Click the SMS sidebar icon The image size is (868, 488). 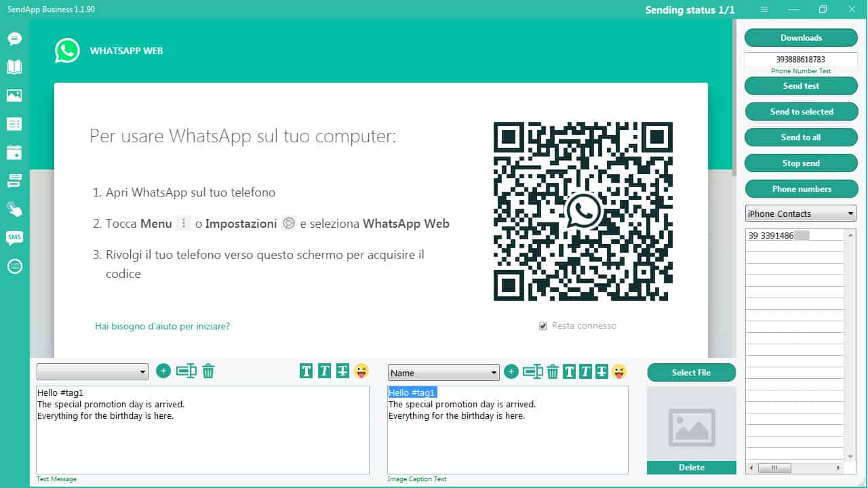pyautogui.click(x=14, y=237)
